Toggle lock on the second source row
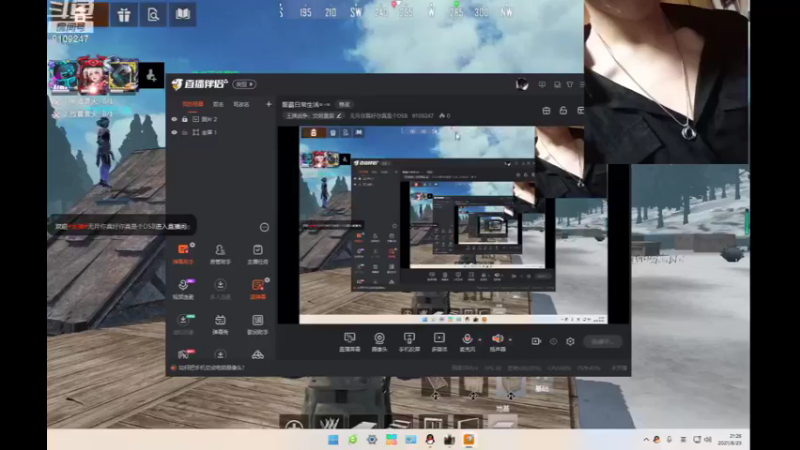 (x=185, y=133)
